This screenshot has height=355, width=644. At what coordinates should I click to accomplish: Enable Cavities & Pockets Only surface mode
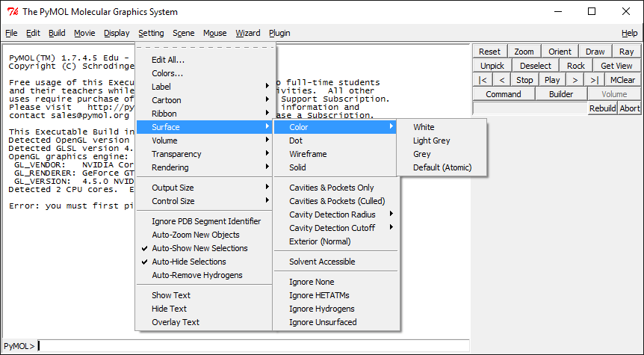pos(336,188)
